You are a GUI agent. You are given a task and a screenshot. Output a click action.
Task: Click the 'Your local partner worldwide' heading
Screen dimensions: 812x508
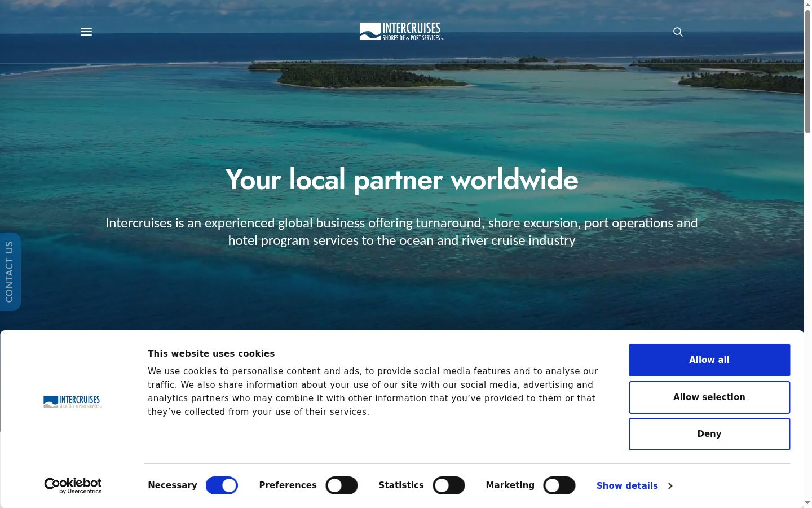(401, 179)
